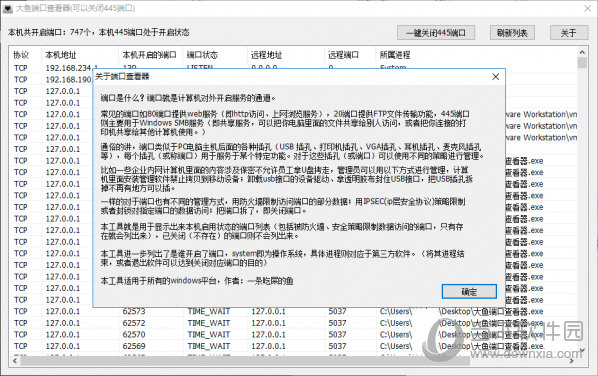This screenshot has width=598, height=376.
Task: Click the horizontal scrollbar right arrow
Action: tap(572, 361)
